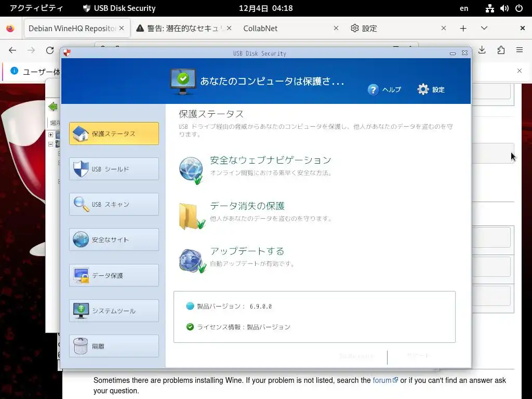Click the house icon on 保護ステータス
Image resolution: width=532 pixels, height=399 pixels.
click(81, 134)
